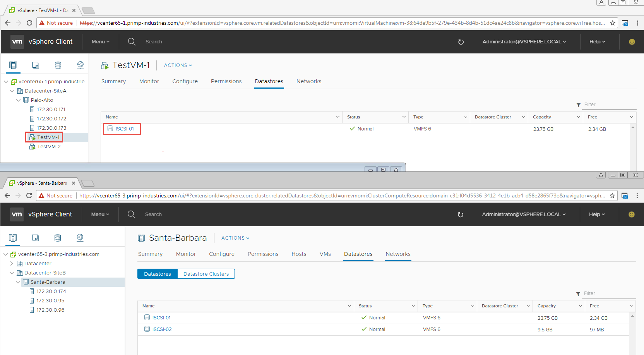Screen dimensions: 644x355
Task: Click the vSphere Client VM logo
Action: click(x=17, y=41)
